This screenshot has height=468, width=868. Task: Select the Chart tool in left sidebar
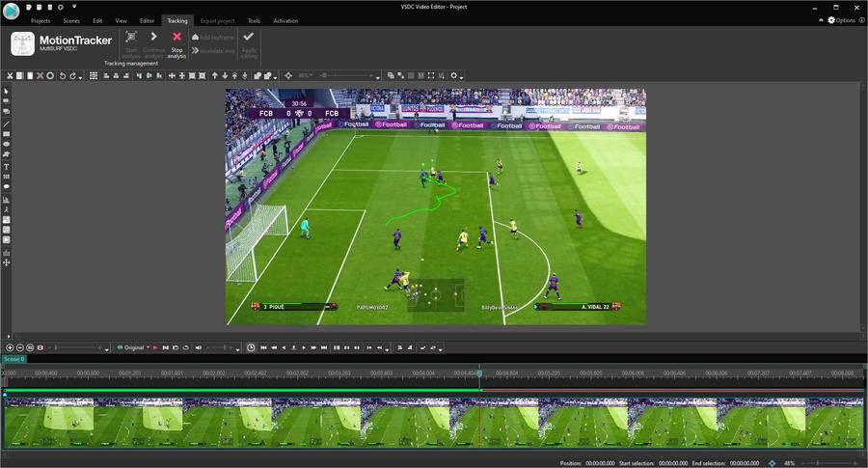coord(6,200)
